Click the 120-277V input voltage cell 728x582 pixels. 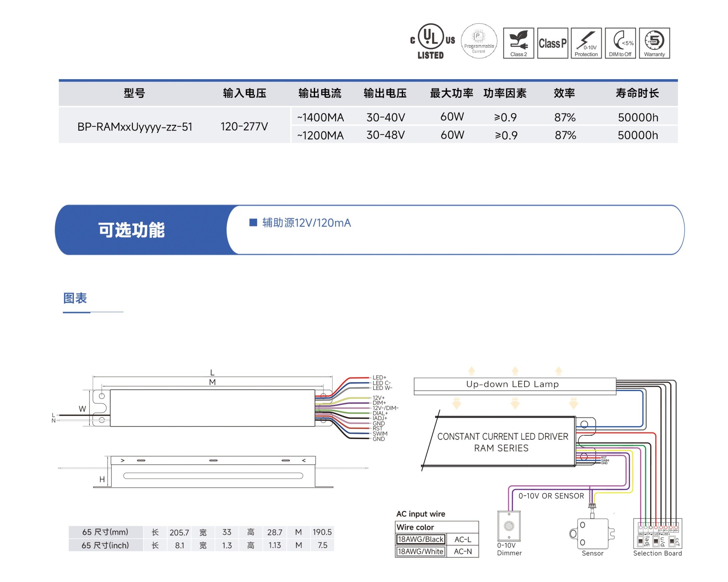(x=244, y=127)
